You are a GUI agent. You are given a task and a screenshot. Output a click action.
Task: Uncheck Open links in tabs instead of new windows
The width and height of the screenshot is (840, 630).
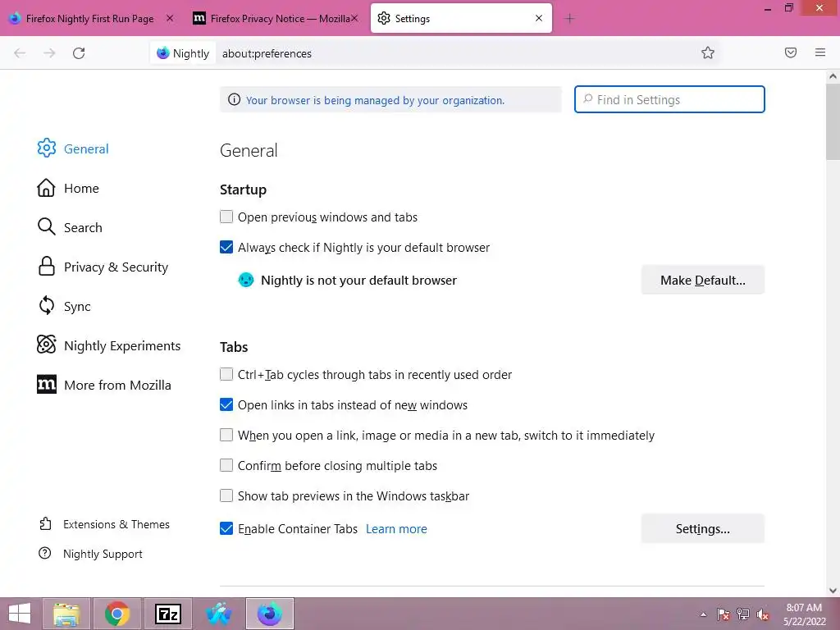pyautogui.click(x=226, y=404)
